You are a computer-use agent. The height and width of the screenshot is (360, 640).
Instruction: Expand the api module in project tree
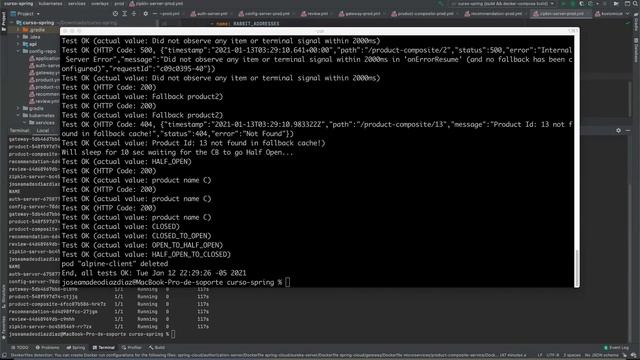point(18,44)
